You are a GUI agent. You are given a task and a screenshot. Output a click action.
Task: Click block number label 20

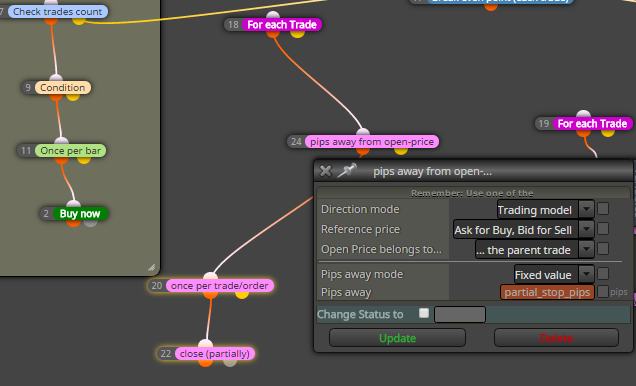point(157,285)
